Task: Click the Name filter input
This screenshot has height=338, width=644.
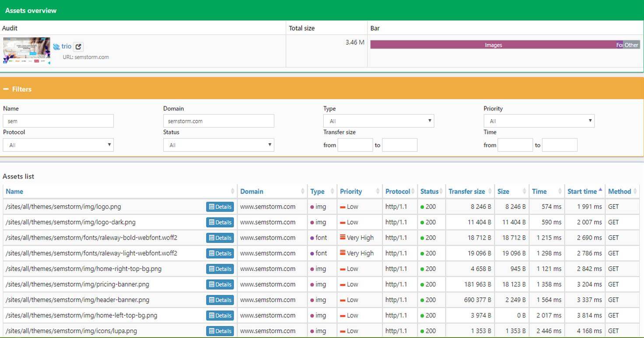Action: pyautogui.click(x=58, y=121)
